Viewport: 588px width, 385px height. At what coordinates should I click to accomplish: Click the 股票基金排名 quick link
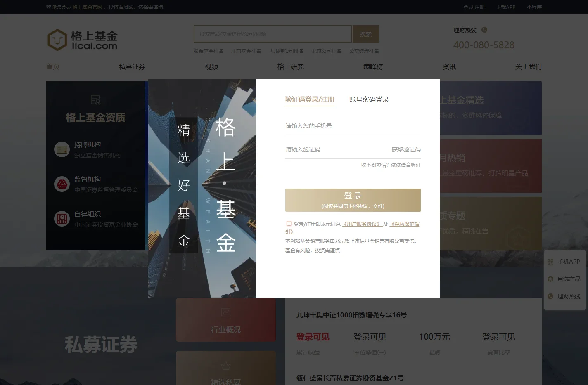209,51
